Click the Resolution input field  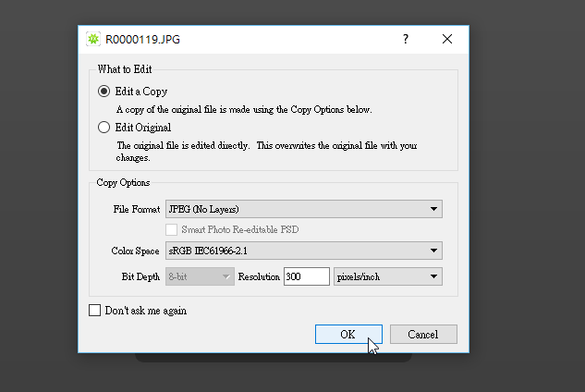306,276
